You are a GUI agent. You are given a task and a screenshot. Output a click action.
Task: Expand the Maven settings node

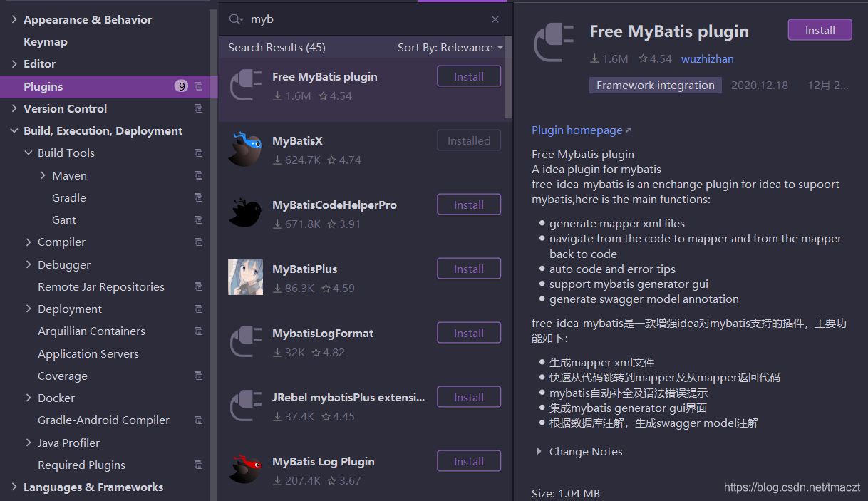pos(43,175)
